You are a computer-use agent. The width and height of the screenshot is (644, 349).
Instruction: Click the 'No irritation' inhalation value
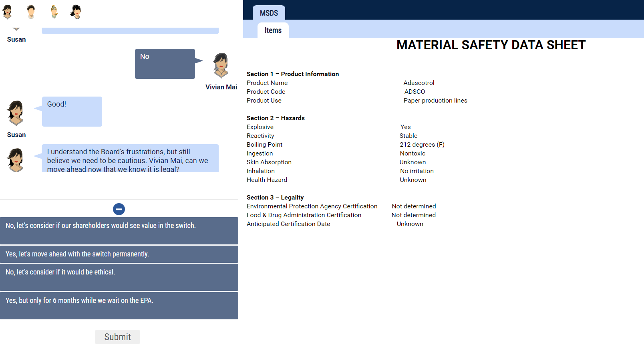(x=417, y=171)
